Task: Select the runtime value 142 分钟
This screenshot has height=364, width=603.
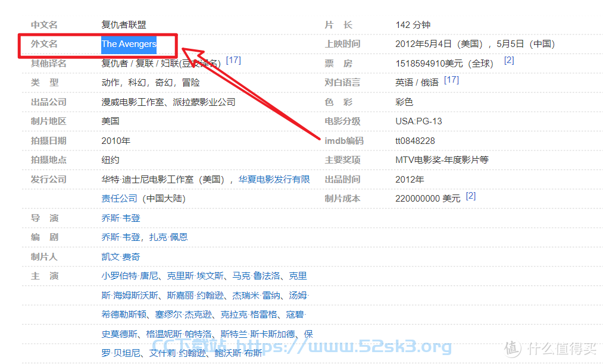Action: [x=413, y=25]
